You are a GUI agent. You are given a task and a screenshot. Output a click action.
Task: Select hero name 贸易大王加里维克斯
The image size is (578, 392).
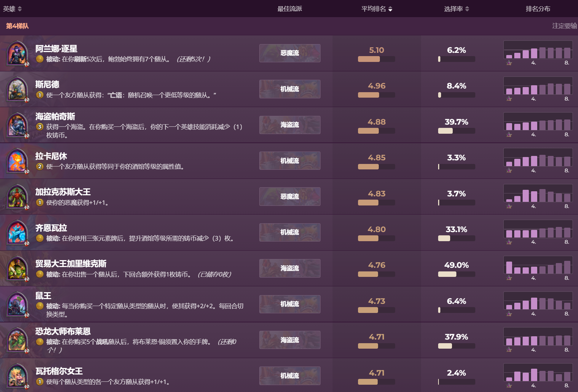[71, 264]
